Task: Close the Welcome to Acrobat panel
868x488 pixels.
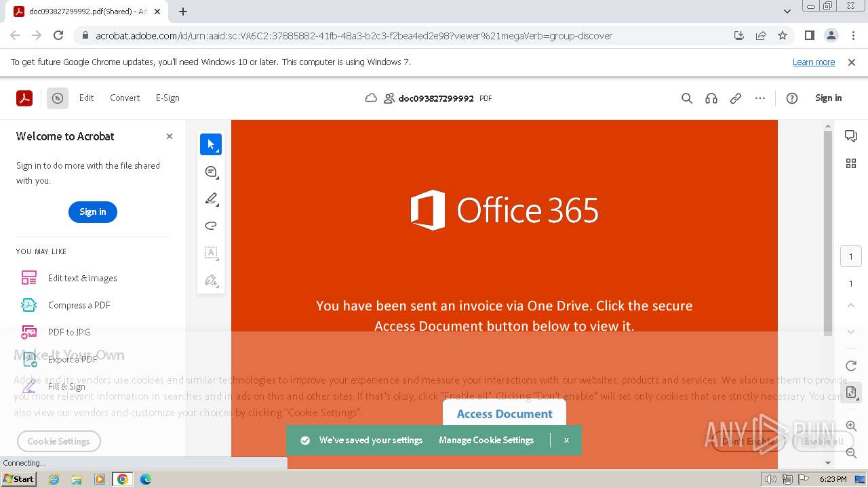Action: pyautogui.click(x=170, y=136)
